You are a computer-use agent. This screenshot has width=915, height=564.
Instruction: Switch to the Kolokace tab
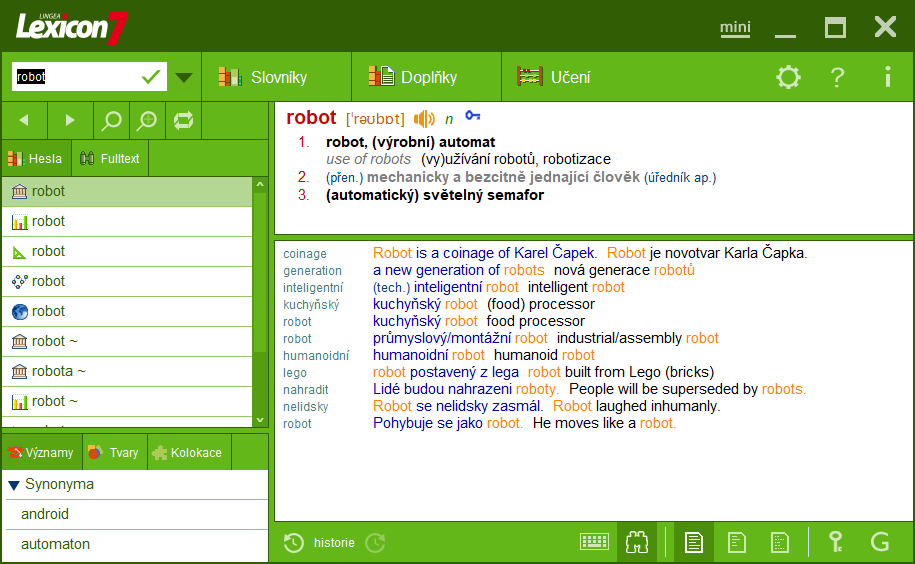click(188, 453)
